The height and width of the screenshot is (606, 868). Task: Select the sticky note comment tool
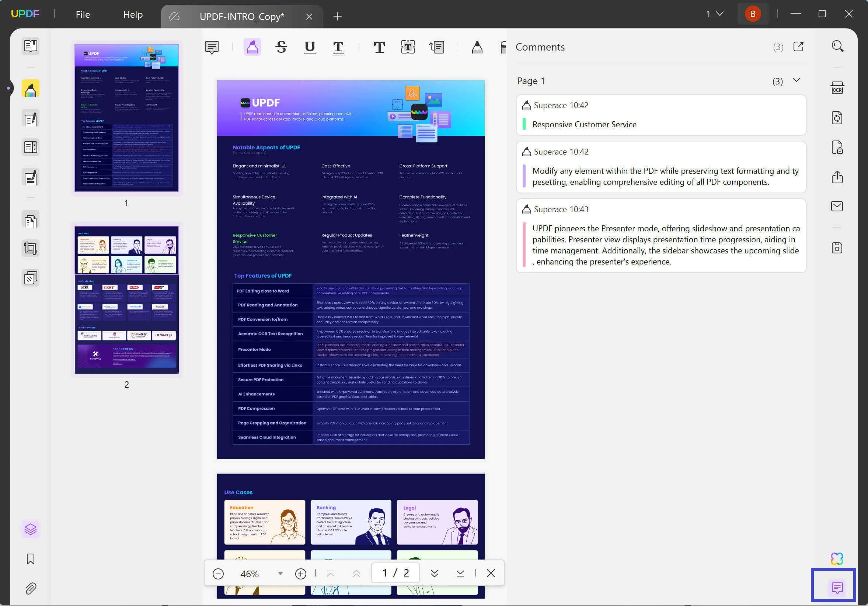click(212, 47)
